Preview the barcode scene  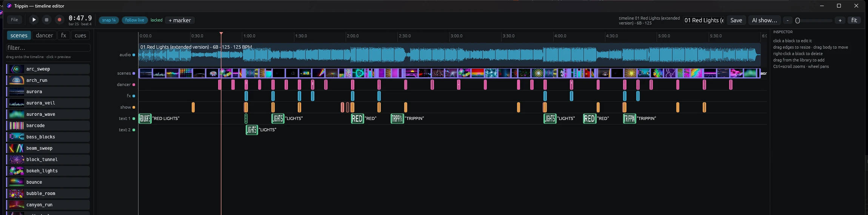point(48,126)
